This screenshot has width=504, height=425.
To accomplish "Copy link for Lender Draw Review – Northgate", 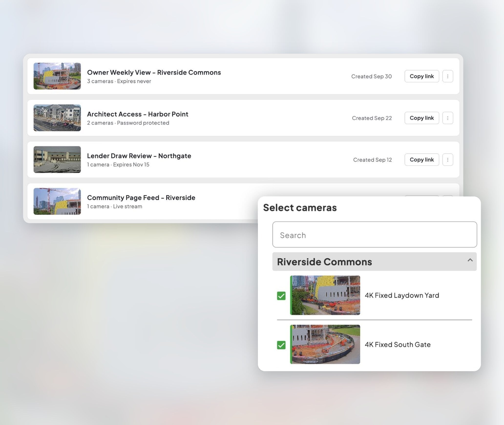I will tap(422, 160).
